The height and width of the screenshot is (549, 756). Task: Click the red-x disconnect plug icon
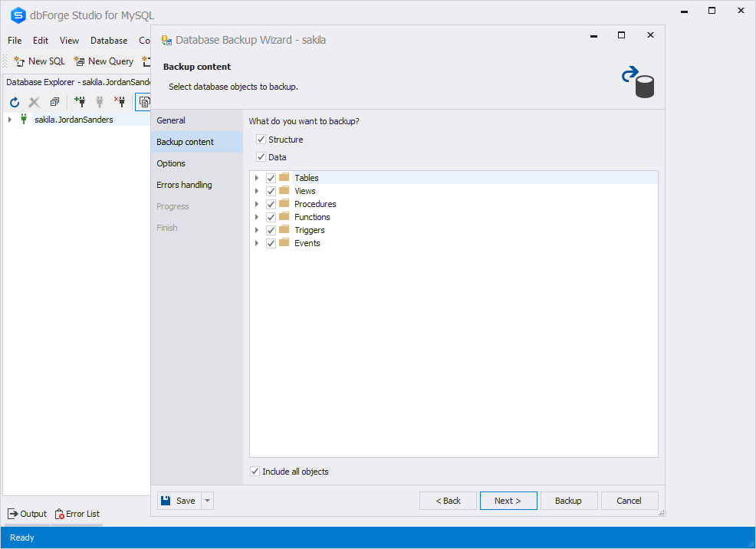click(x=120, y=102)
